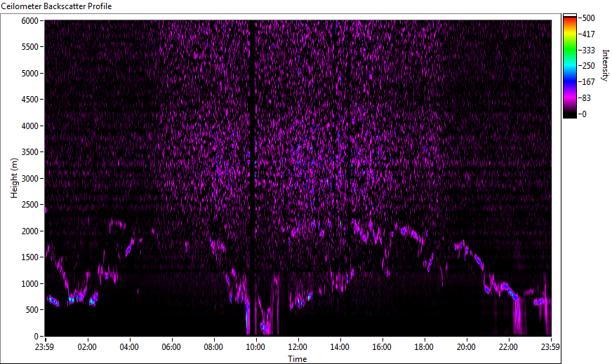Click the 83 intensity scale label
The image size is (612, 364).
pos(586,98)
